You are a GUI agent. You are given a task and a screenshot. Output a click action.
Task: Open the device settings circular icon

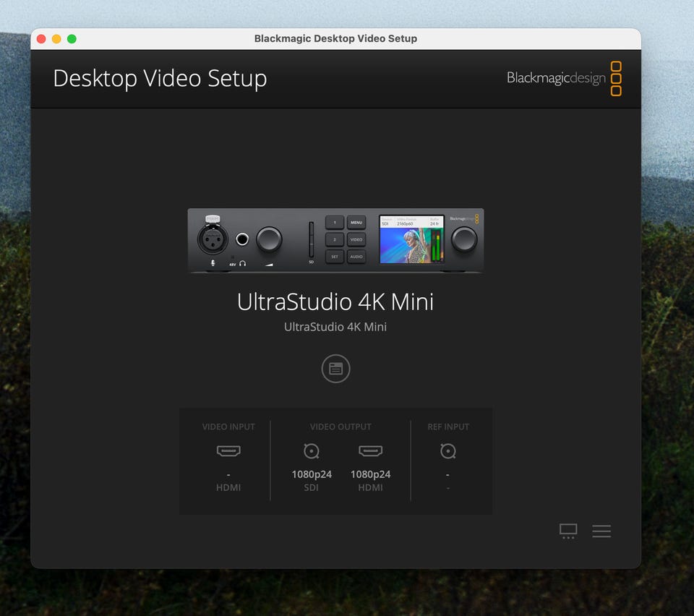(335, 369)
